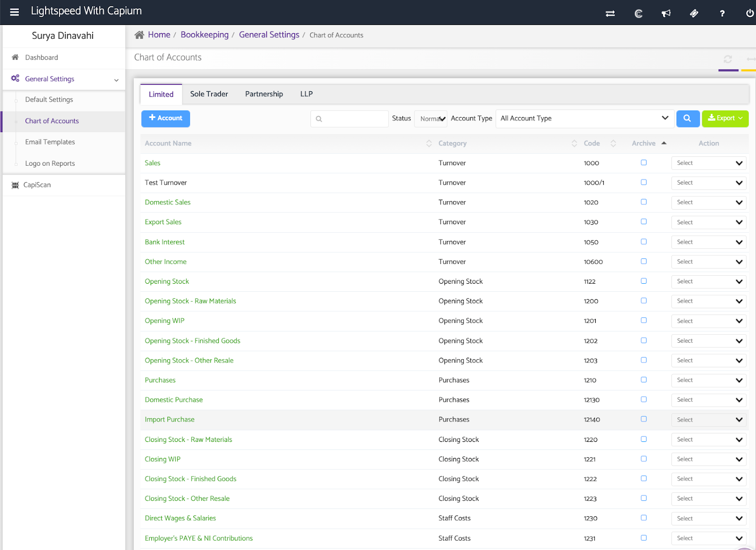
Task: Open the Export dropdown button
Action: (x=725, y=118)
